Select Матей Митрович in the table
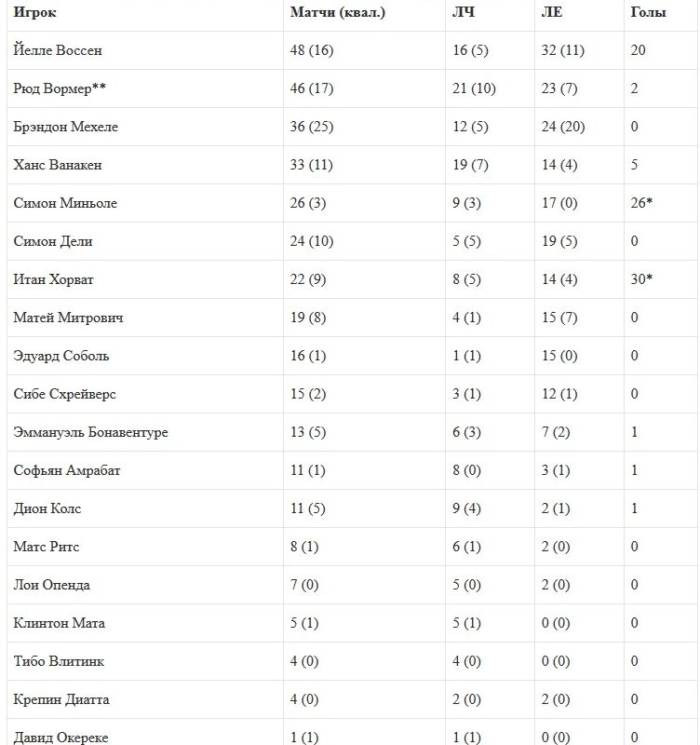The width and height of the screenshot is (700, 745). pos(69,318)
